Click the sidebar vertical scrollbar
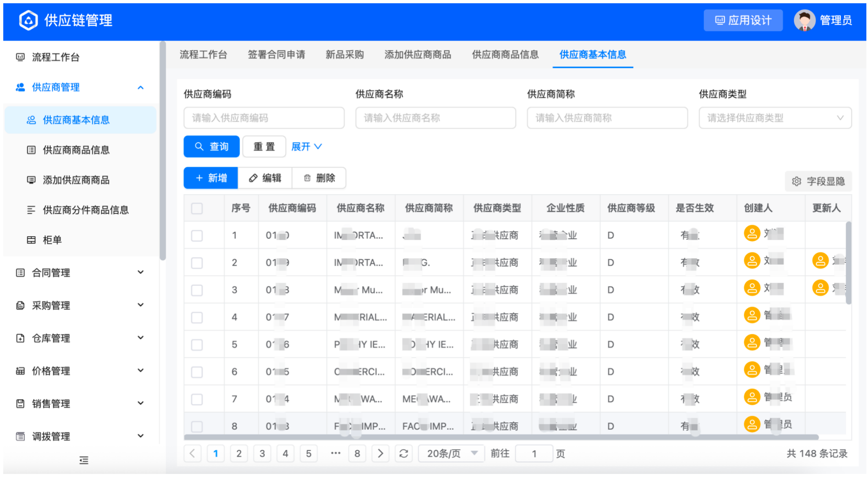Image resolution: width=868 pixels, height=478 pixels. coord(163,151)
